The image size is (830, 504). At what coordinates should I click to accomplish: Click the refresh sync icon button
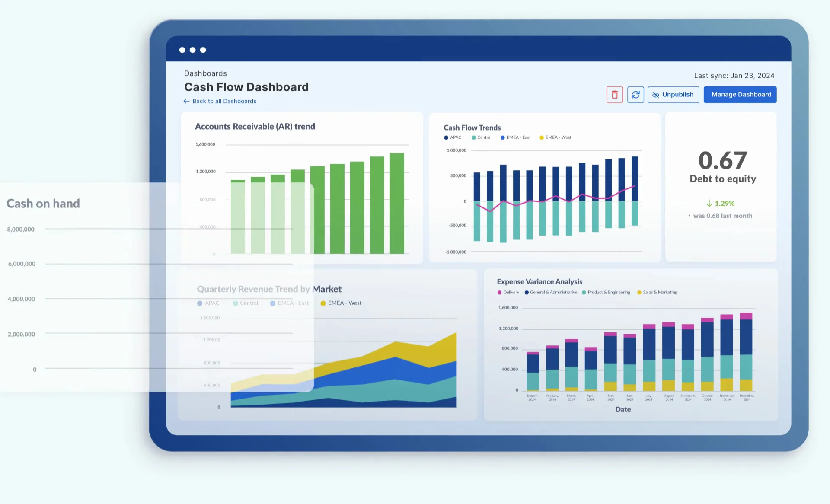(635, 95)
